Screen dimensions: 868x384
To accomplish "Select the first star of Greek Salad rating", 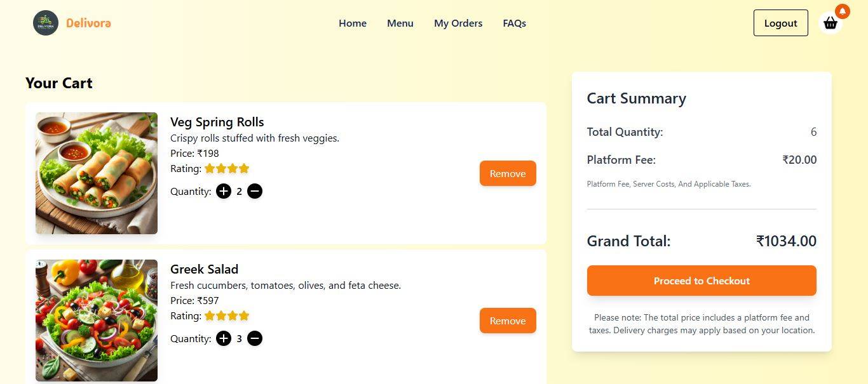I will tap(210, 315).
